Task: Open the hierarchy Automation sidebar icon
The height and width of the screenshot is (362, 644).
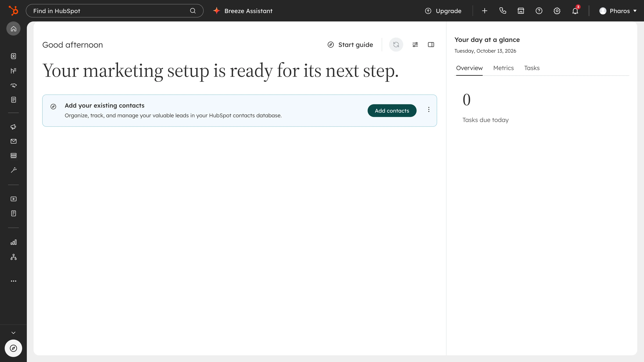Action: 13,257
